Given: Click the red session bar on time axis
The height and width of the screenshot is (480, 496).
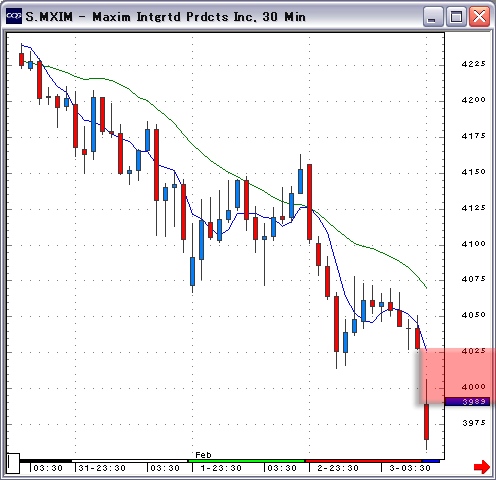Looking at the screenshot, I should (364, 461).
